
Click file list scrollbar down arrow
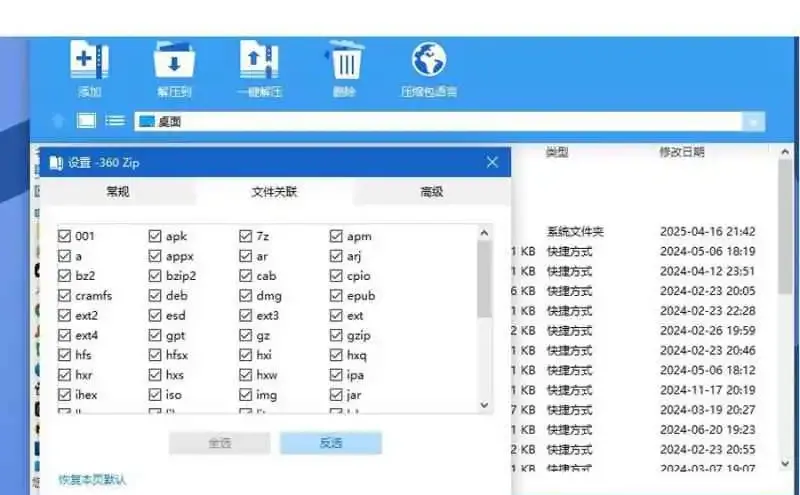pyautogui.click(x=785, y=463)
